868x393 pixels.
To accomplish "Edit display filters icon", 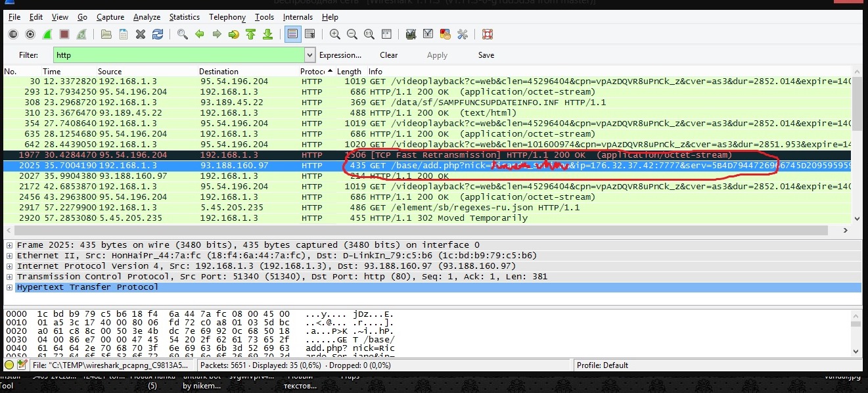I will tap(428, 34).
